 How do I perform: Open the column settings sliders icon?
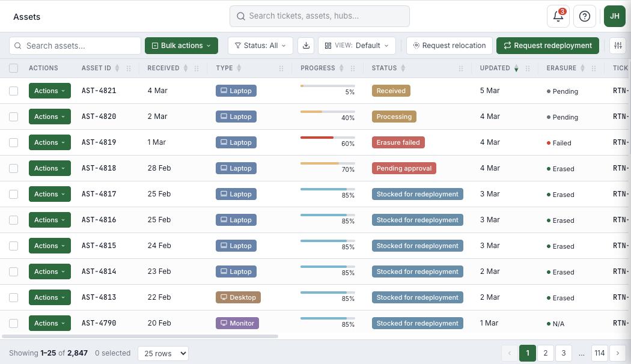pyautogui.click(x=617, y=46)
